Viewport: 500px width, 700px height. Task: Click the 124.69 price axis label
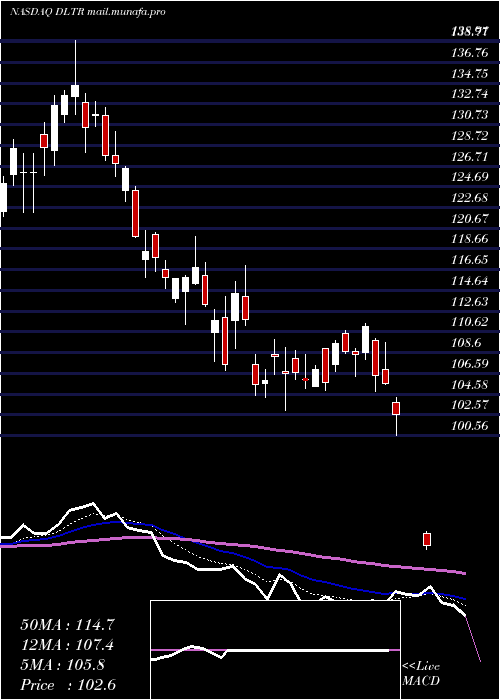coord(469,177)
